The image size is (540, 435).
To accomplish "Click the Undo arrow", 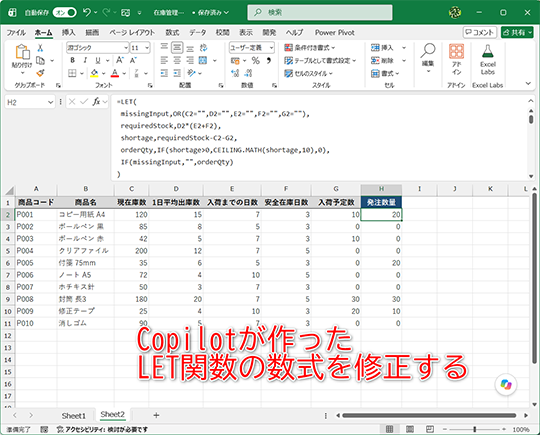I will point(86,12).
